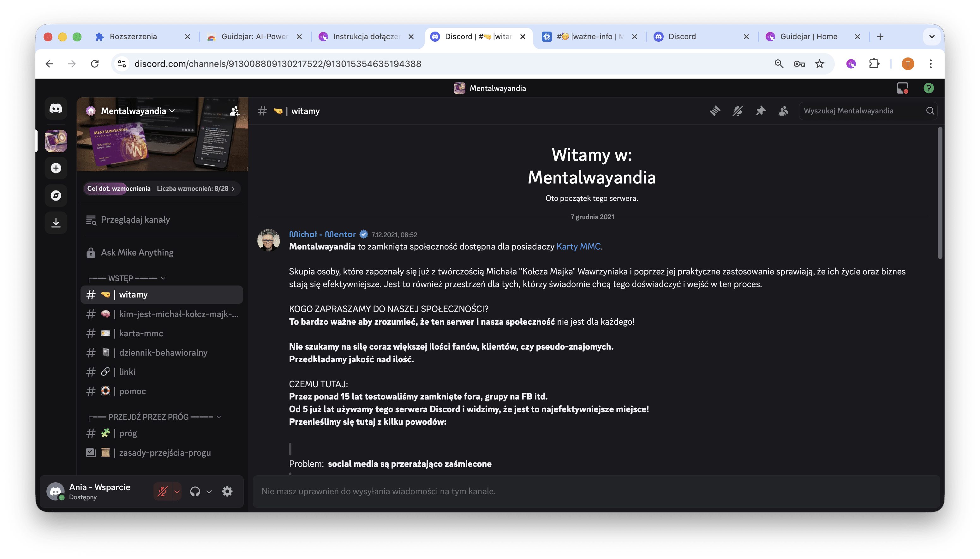The width and height of the screenshot is (980, 559).
Task: Open User Settings gear icon
Action: pos(227,491)
